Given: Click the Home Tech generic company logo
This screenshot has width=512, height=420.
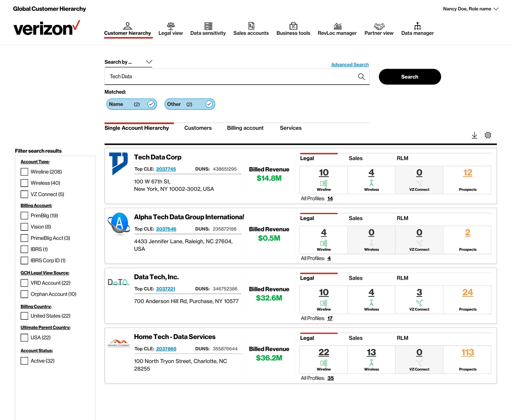Looking at the screenshot, I should 119,344.
